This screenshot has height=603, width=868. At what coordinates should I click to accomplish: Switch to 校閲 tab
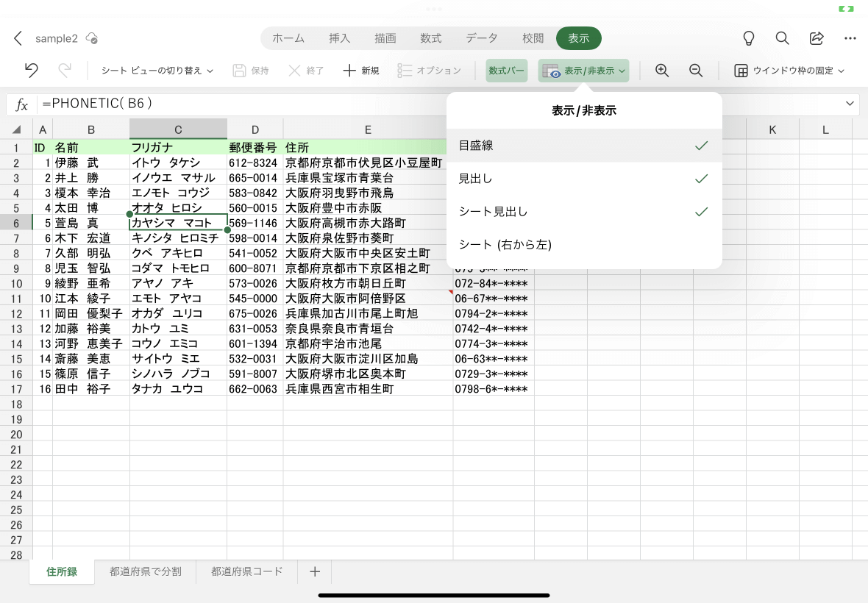(x=533, y=38)
